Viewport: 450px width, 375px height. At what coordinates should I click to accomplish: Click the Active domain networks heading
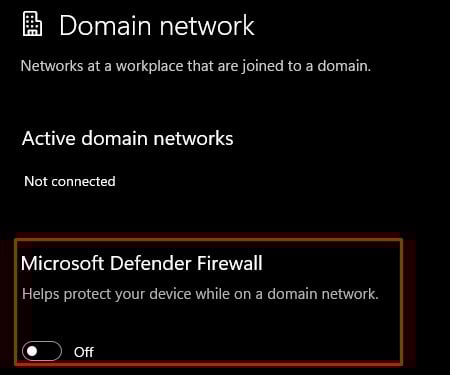pos(128,138)
